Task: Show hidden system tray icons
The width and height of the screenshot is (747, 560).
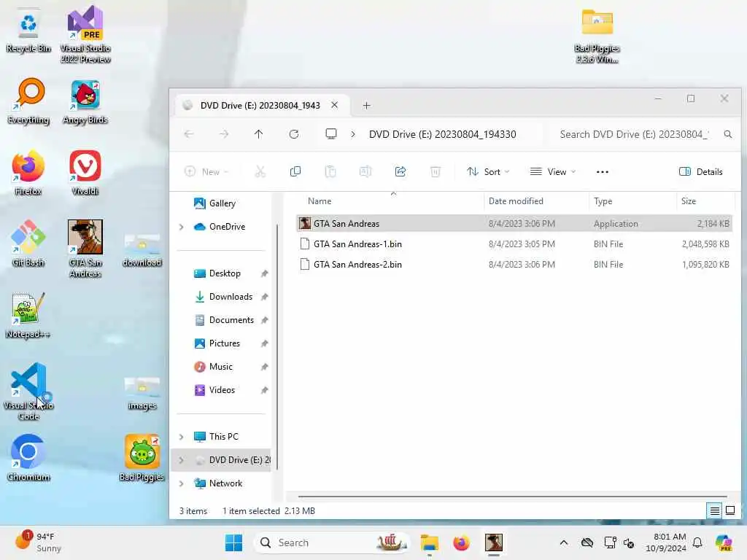Action: pos(564,542)
